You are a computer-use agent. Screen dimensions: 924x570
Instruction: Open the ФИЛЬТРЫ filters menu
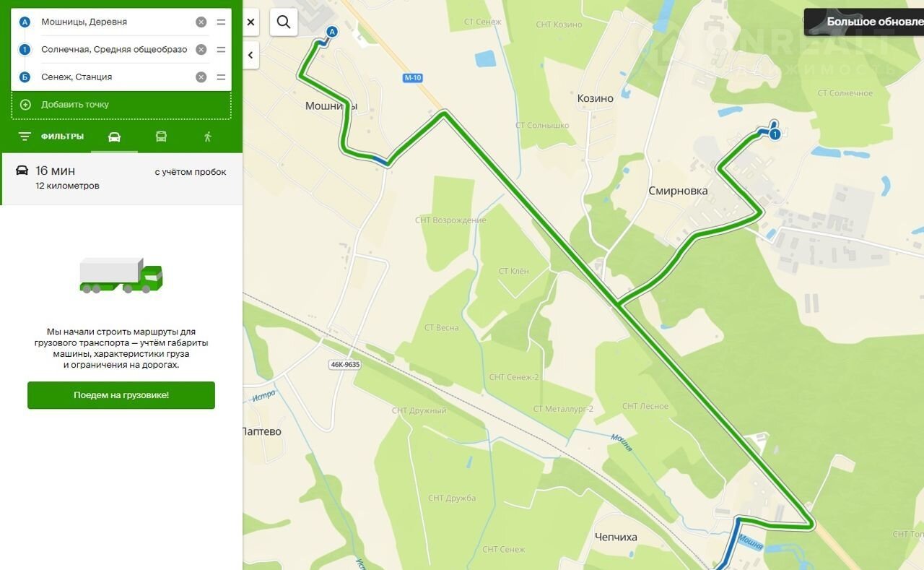coord(51,137)
